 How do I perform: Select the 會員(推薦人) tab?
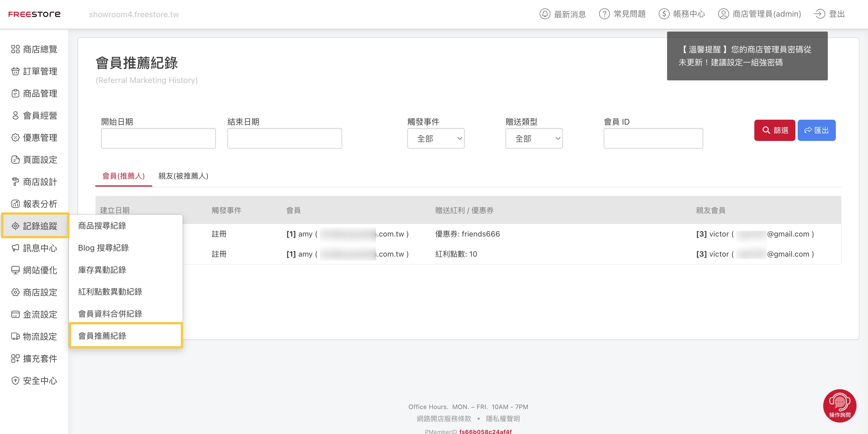point(123,176)
